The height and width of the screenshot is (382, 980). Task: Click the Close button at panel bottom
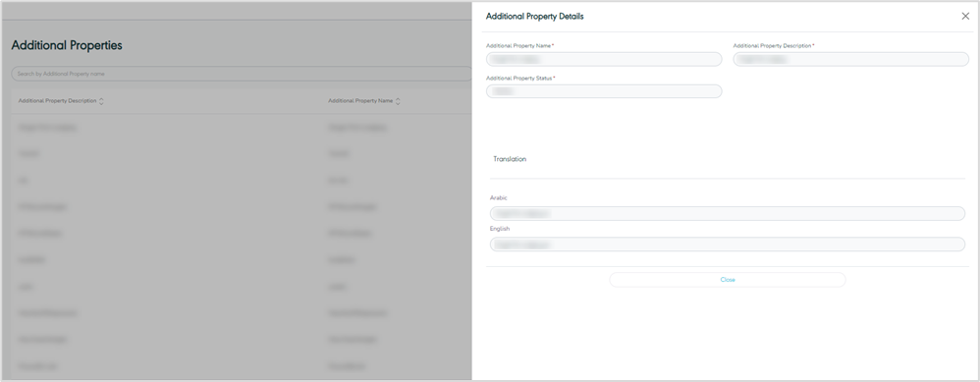[x=727, y=280]
